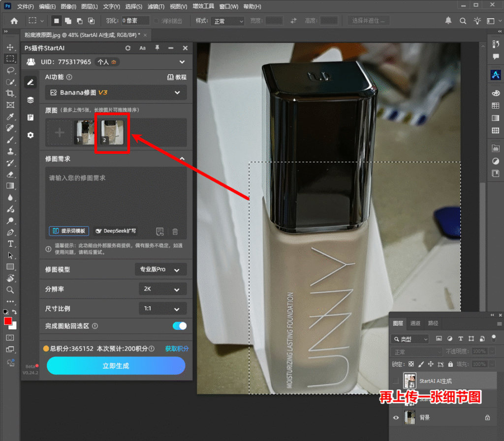Open the 文件(F) menu

[26, 6]
